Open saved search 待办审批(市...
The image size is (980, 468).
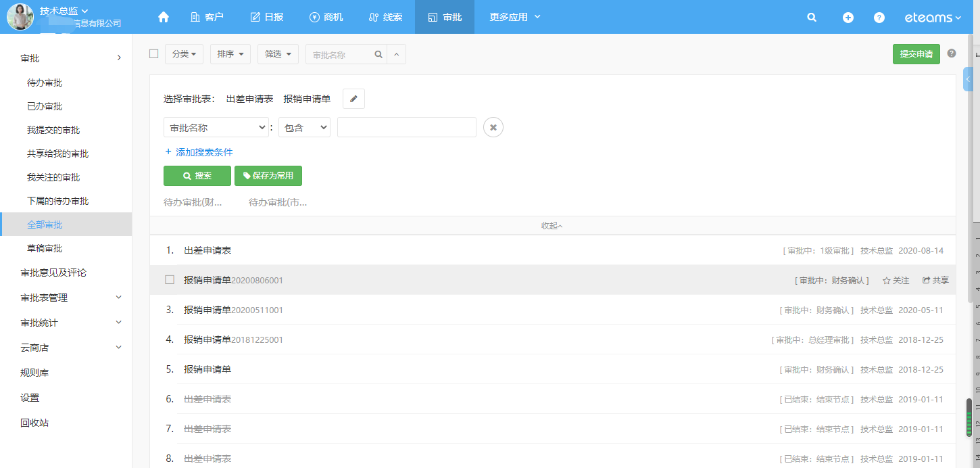pos(278,202)
